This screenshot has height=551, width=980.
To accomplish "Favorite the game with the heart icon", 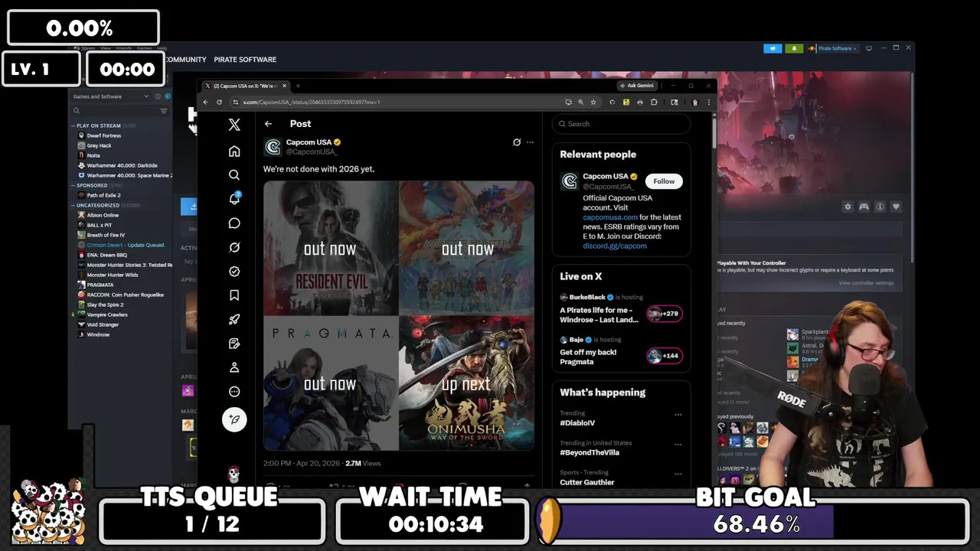I will point(896,207).
